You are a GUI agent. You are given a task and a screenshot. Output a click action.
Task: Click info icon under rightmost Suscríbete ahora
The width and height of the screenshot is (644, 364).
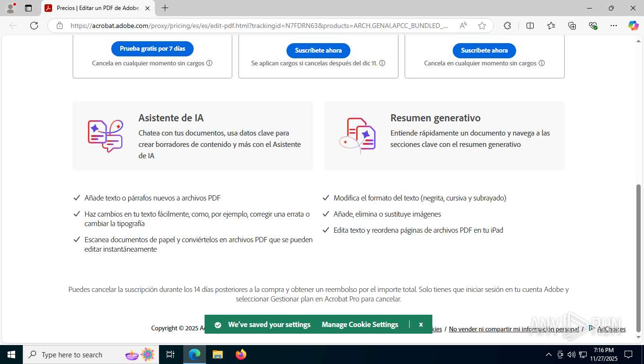pyautogui.click(x=542, y=63)
